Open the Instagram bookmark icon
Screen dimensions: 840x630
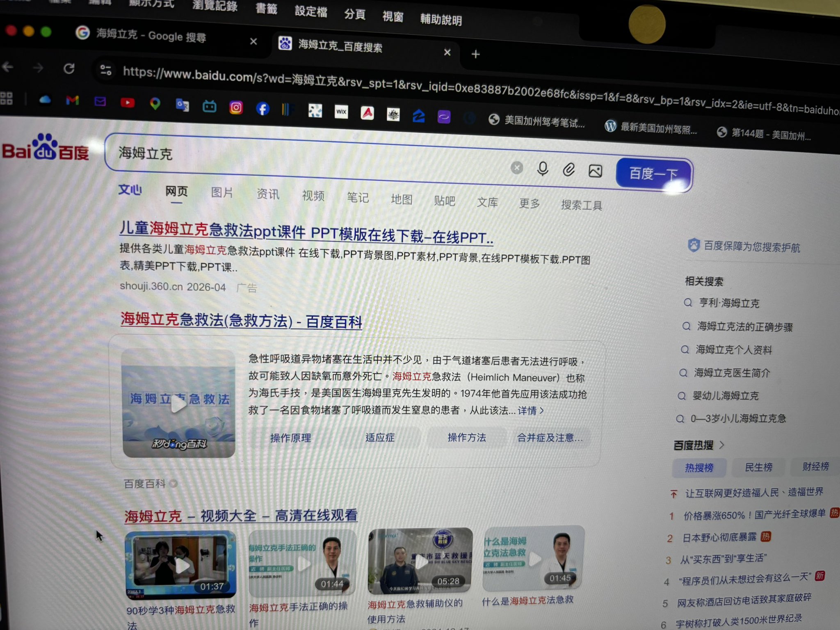pyautogui.click(x=236, y=107)
